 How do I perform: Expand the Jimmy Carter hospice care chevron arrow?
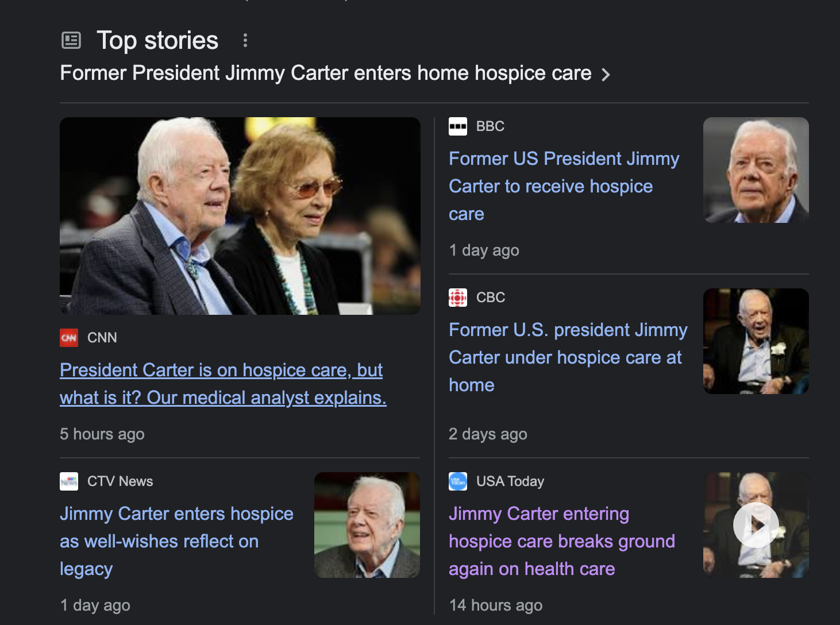click(x=606, y=75)
